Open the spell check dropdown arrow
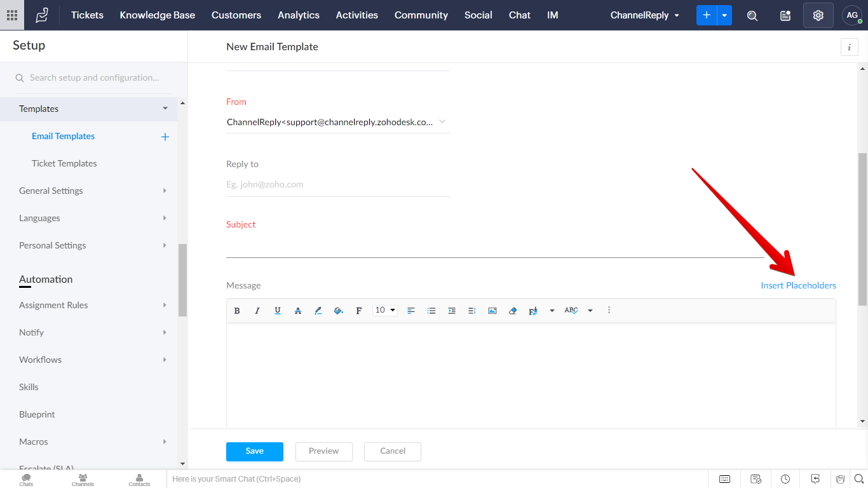The width and height of the screenshot is (868, 488). point(590,311)
